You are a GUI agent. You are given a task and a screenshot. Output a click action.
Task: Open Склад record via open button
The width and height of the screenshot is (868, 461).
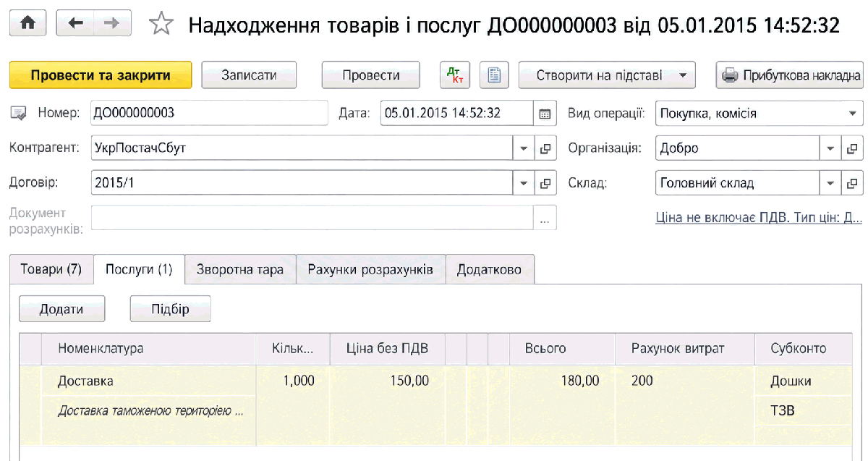pos(853,183)
